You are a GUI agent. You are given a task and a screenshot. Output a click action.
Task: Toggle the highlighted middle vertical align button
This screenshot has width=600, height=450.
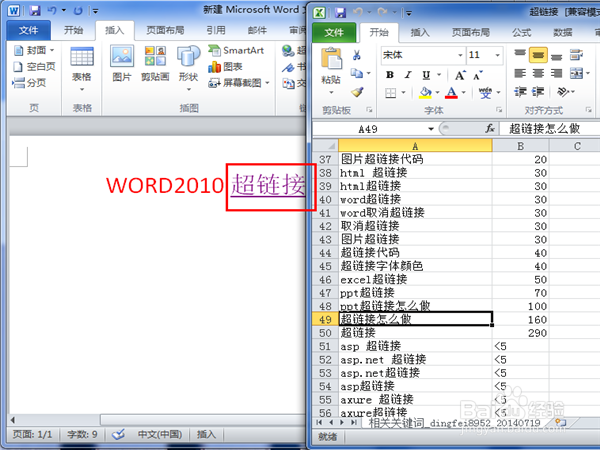(538, 55)
